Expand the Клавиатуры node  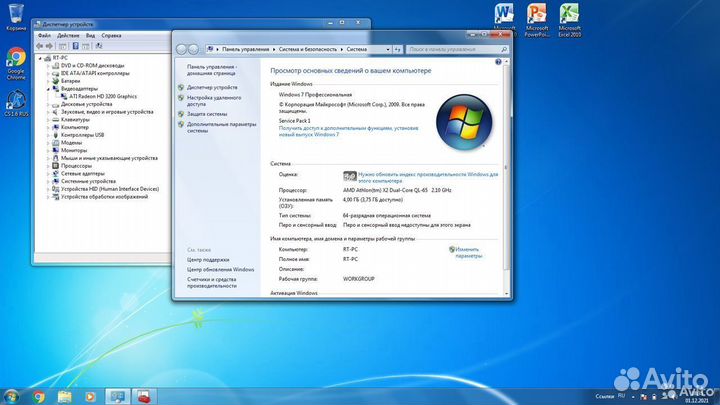pyautogui.click(x=48, y=120)
